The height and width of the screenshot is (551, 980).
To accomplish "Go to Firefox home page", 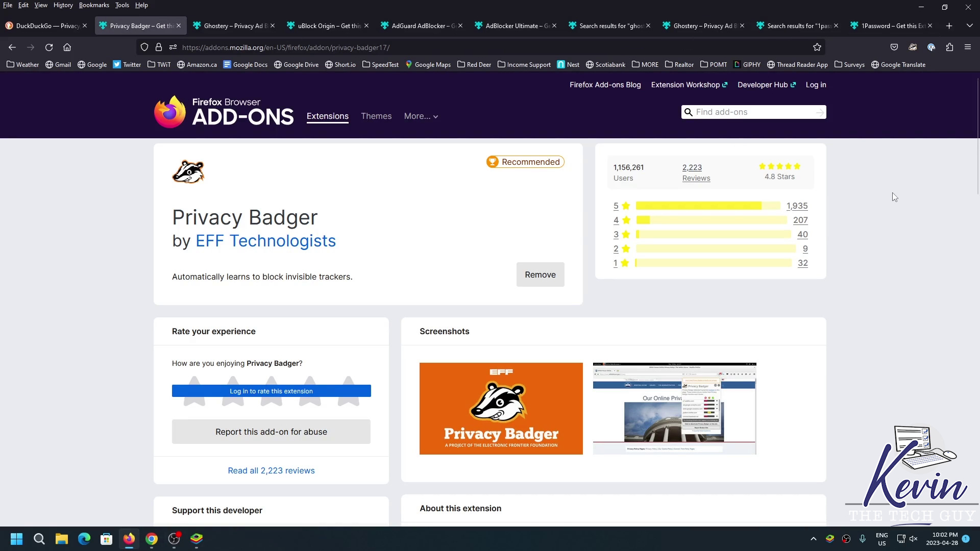I will point(67,47).
